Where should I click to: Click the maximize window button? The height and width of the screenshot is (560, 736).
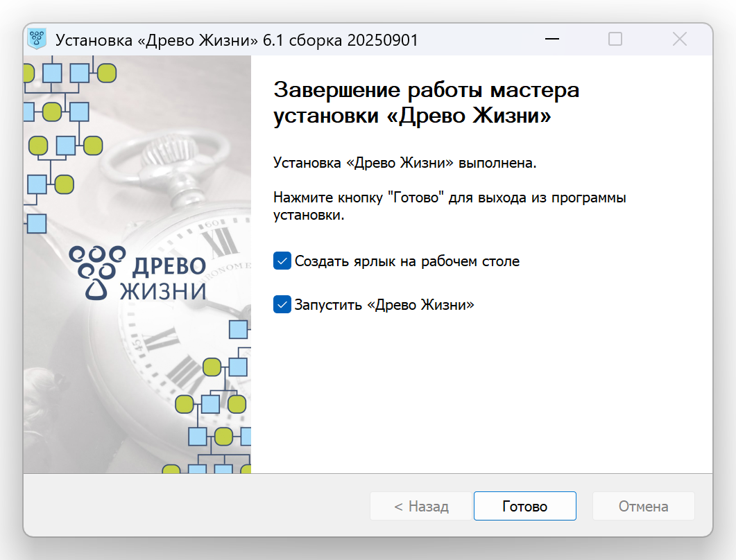point(615,39)
